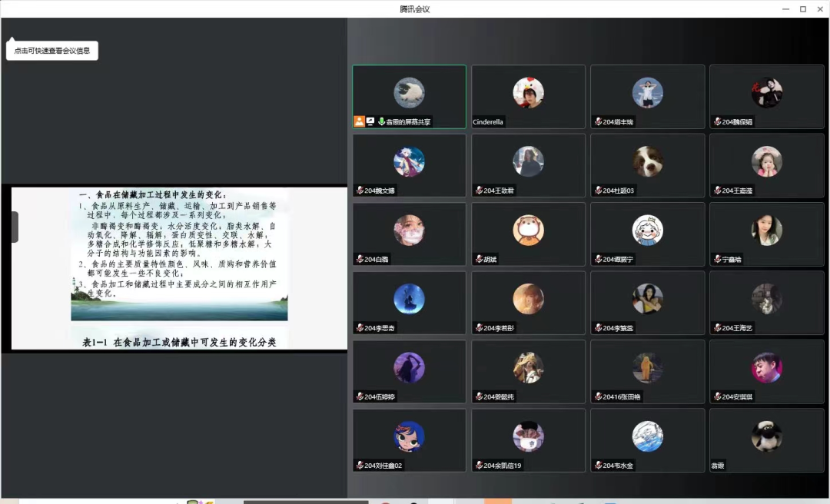Viewport: 830px width, 504px height.
Task: Click the mic icon beside 胡斌
Action: pos(480,259)
